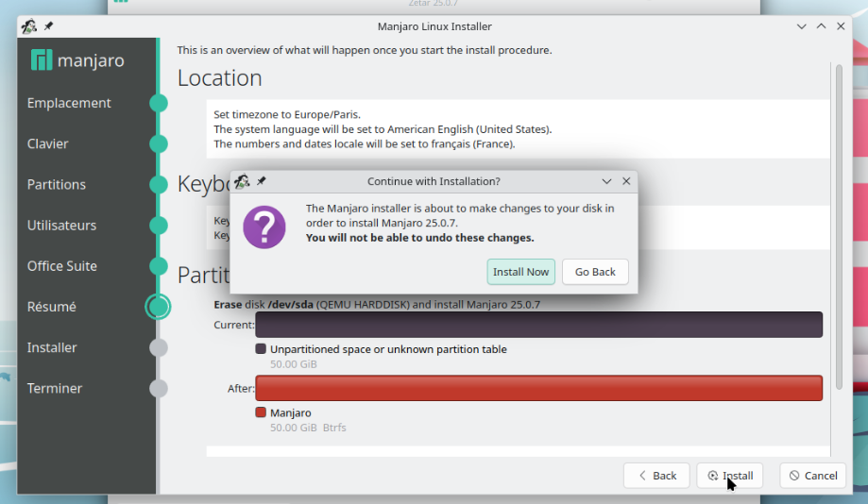
Task: Select the Clavier step in sidebar
Action: (x=47, y=143)
